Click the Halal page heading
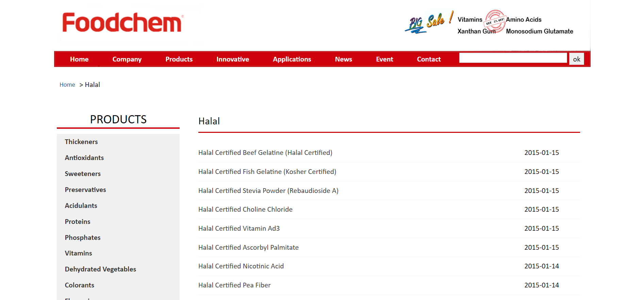The width and height of the screenshot is (644, 300). click(209, 121)
